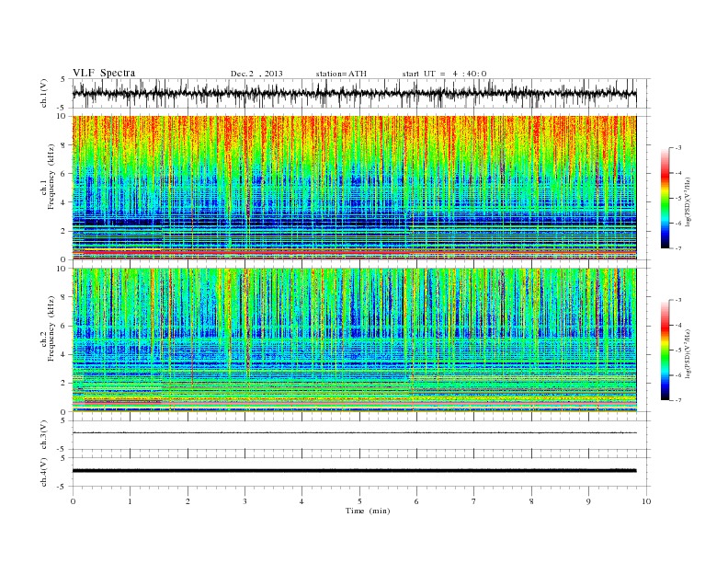Click the "4" kHz tick on ch.2 spectrogram
Viewport: 728px width, 563px height.
pyautogui.click(x=63, y=354)
